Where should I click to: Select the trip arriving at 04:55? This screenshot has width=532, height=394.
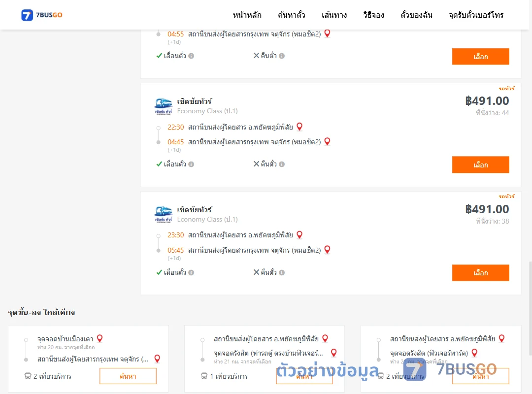480,56
